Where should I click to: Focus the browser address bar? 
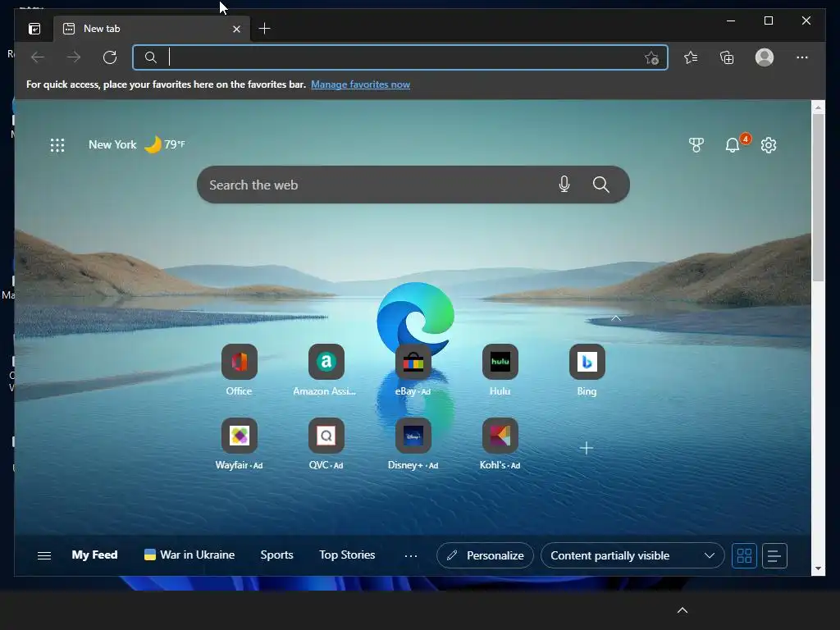(x=399, y=57)
